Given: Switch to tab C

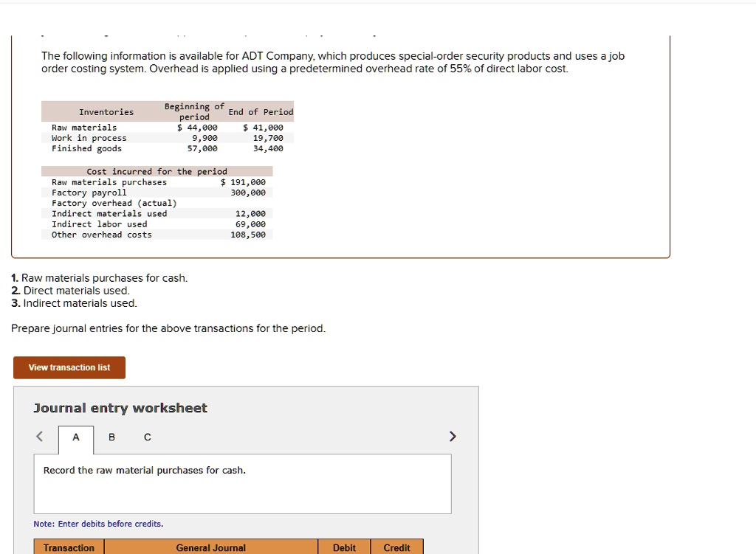Looking at the screenshot, I should pos(147,437).
